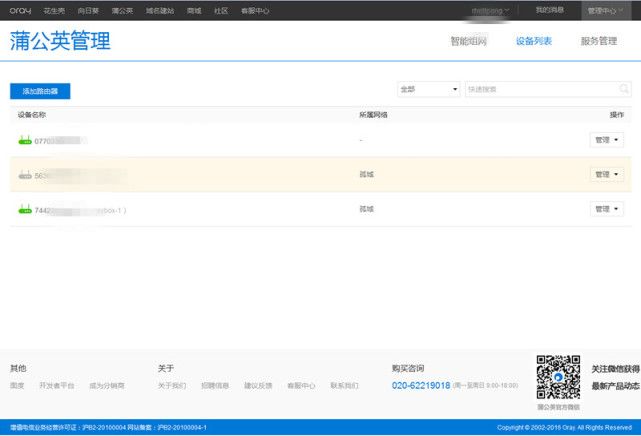Screen dimensions: 641x436
Task: Click the 客服中心 top navigation link
Action: pyautogui.click(x=254, y=10)
